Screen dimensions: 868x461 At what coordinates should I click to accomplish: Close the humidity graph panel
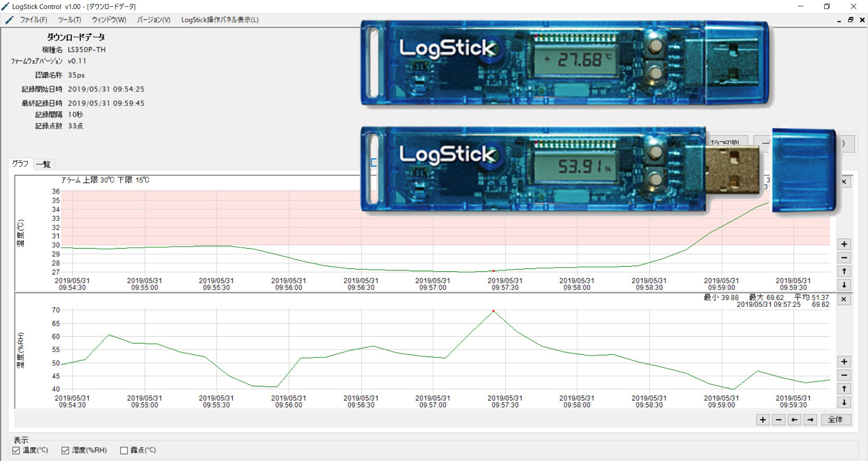tap(844, 299)
